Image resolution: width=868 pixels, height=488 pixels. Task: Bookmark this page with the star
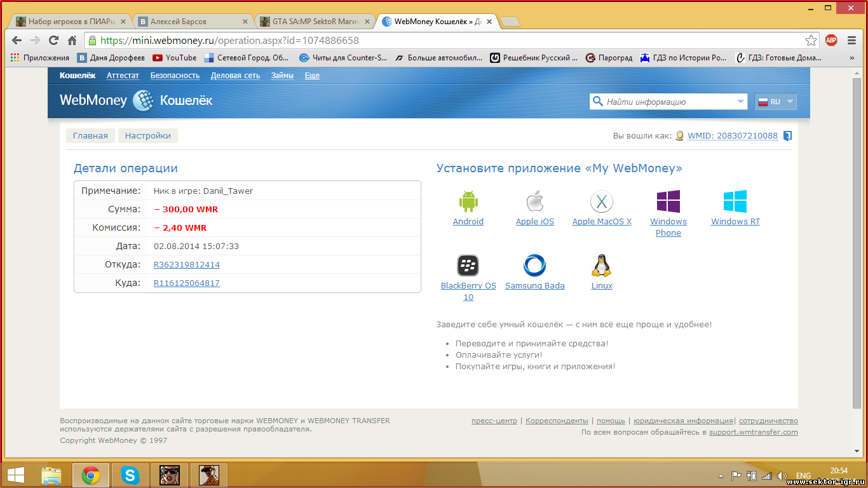(811, 40)
